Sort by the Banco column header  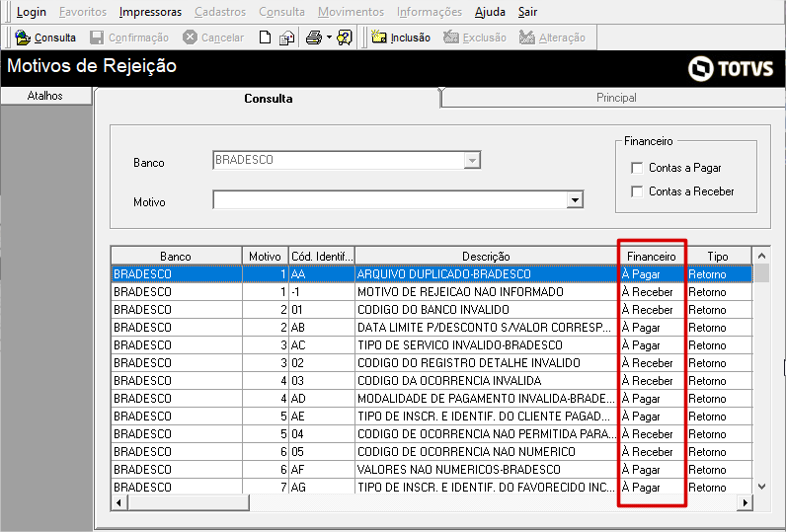pyautogui.click(x=176, y=256)
